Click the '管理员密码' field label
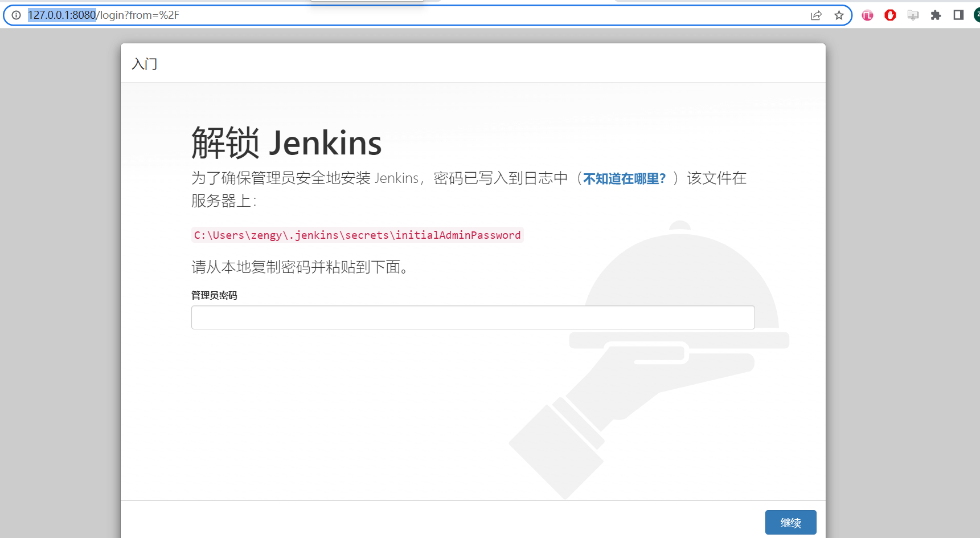The image size is (980, 538). coord(214,295)
